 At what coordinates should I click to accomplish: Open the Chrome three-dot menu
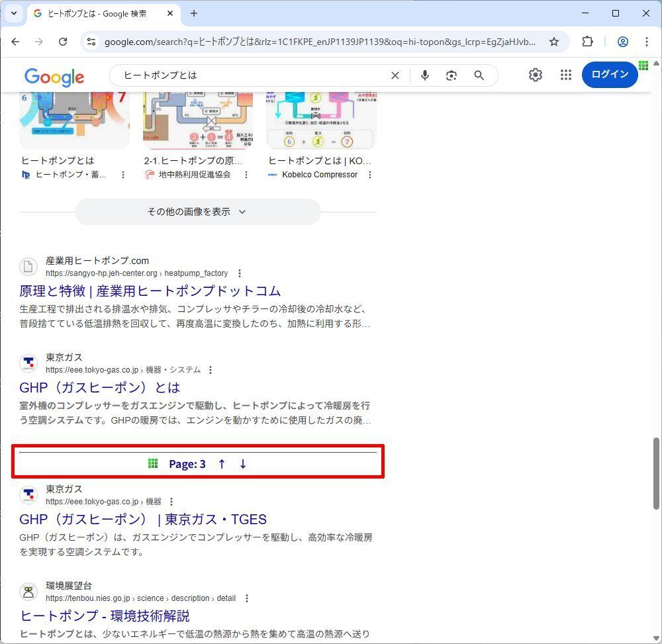[646, 41]
